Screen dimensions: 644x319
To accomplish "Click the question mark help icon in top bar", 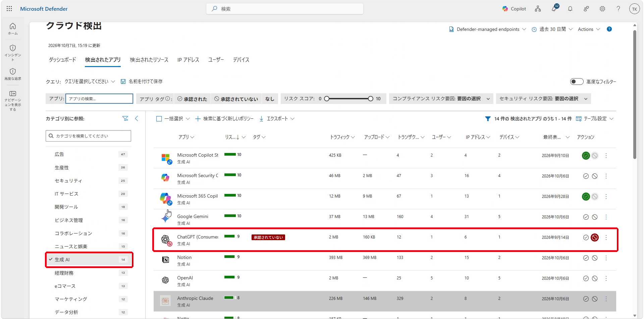I will (618, 9).
